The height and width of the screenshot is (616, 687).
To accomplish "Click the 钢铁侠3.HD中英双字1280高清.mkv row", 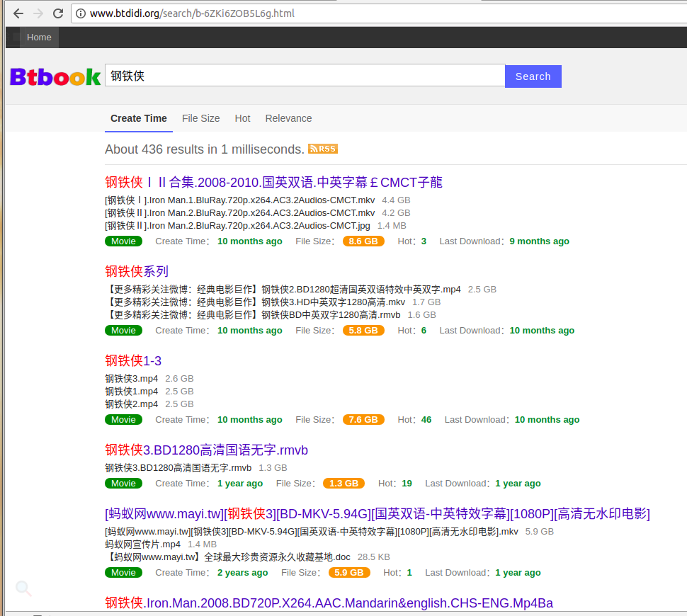I will [x=273, y=302].
